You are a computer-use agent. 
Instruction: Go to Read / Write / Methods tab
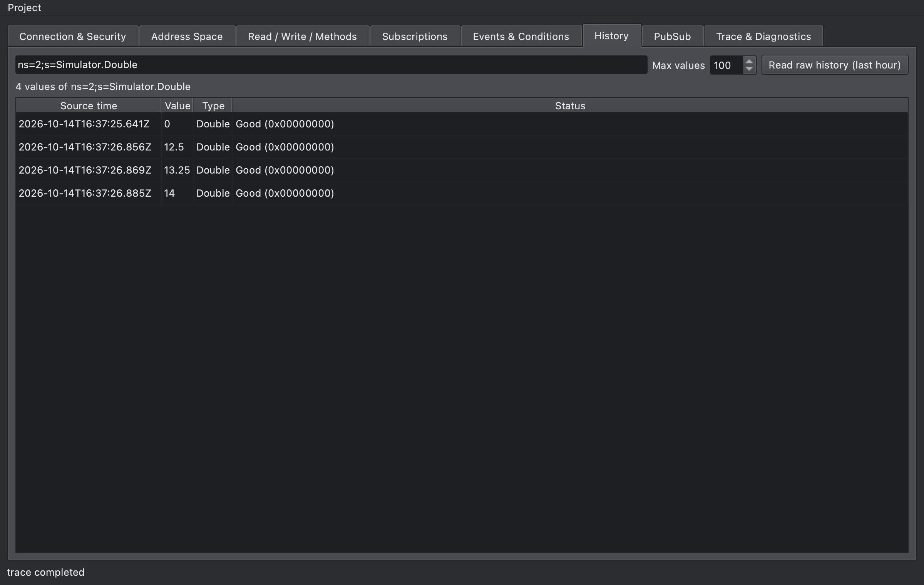302,37
